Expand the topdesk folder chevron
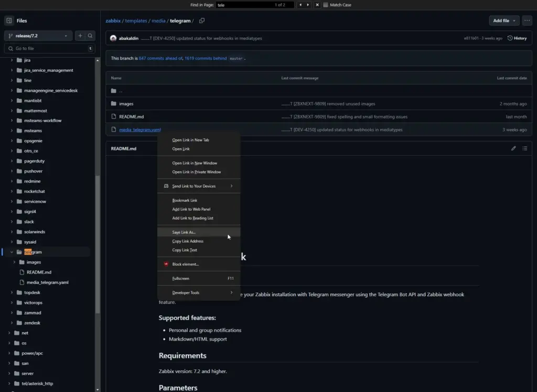This screenshot has width=537, height=392. (12, 292)
